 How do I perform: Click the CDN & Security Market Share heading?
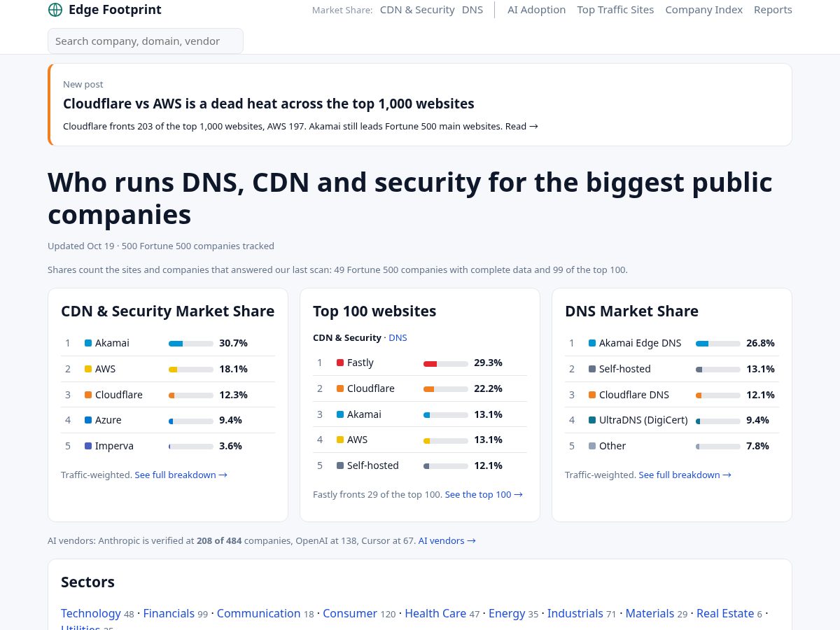168,311
